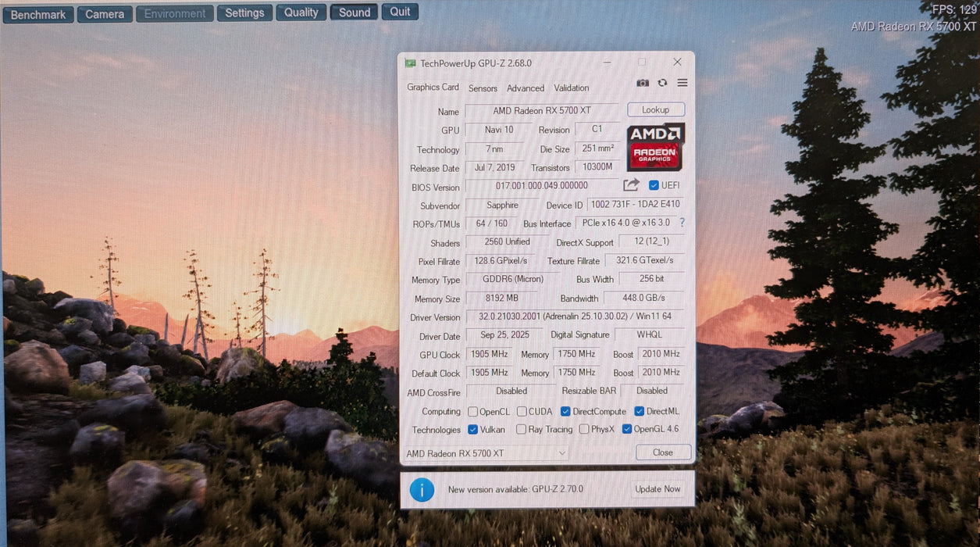Click the refresh icon in GPU-Z
Screen dimensions: 980x547
(x=662, y=83)
